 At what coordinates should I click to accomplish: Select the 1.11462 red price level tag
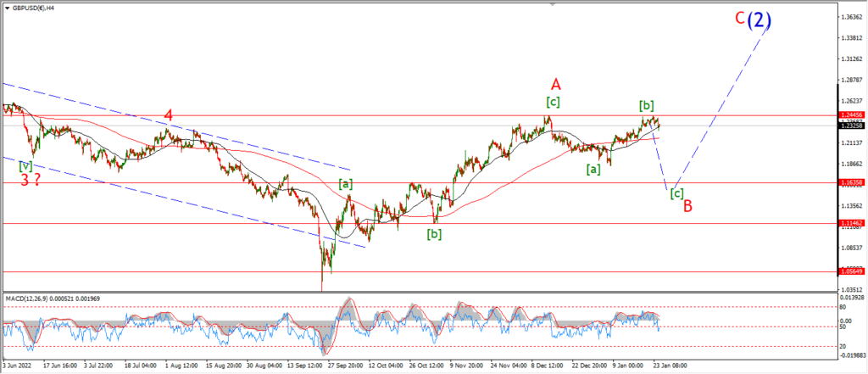tap(851, 223)
